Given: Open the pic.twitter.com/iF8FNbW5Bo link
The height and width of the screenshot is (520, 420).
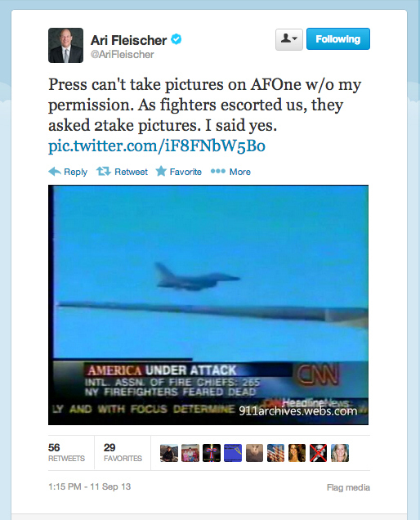Looking at the screenshot, I should click(157, 146).
